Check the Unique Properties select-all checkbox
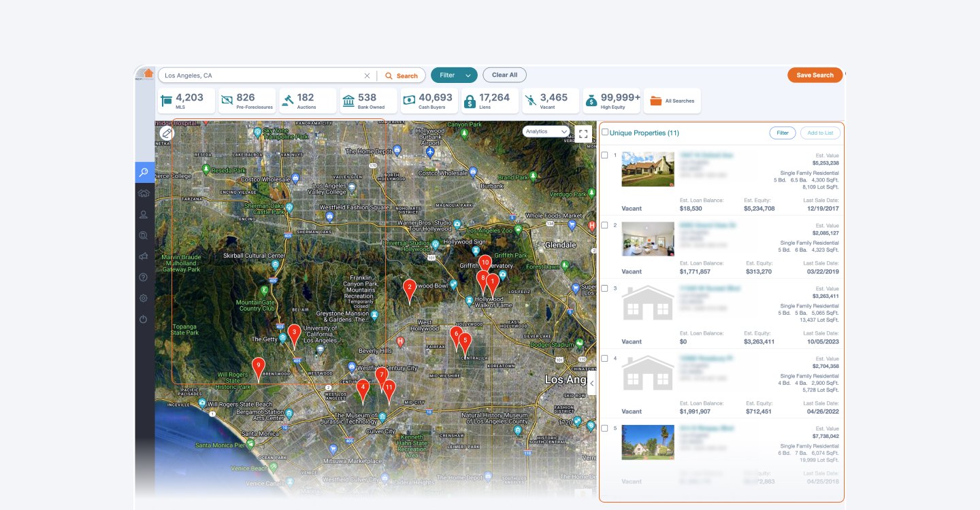980x510 pixels. click(x=605, y=132)
